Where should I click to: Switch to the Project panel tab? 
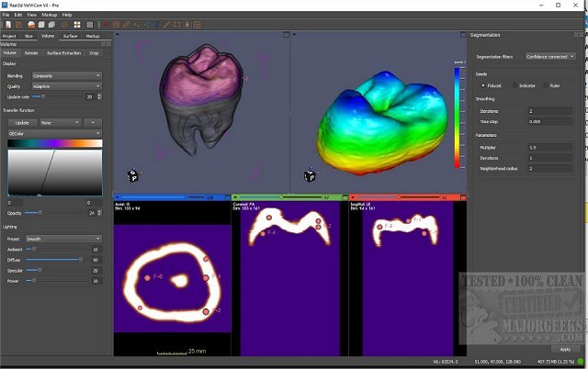click(x=9, y=36)
